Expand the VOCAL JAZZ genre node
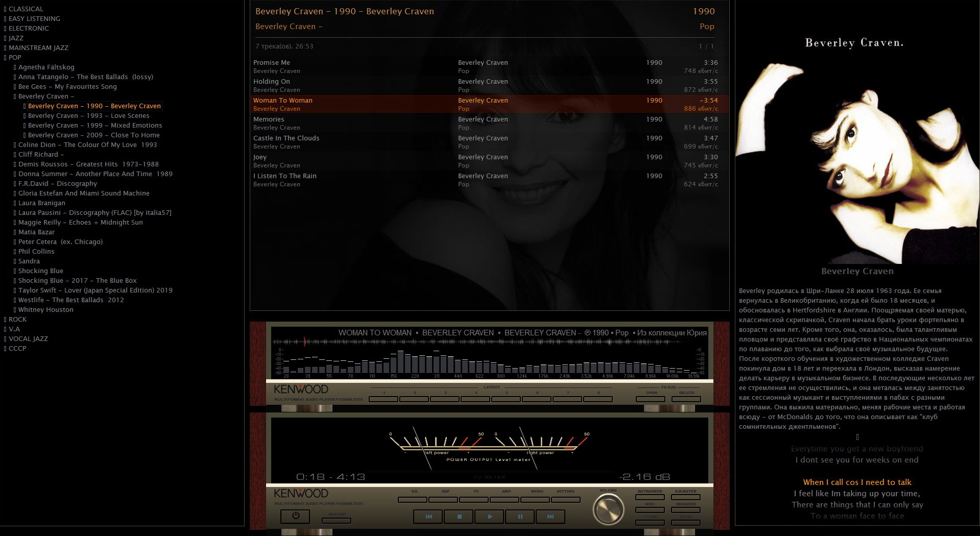This screenshot has width=980, height=536. (5, 339)
